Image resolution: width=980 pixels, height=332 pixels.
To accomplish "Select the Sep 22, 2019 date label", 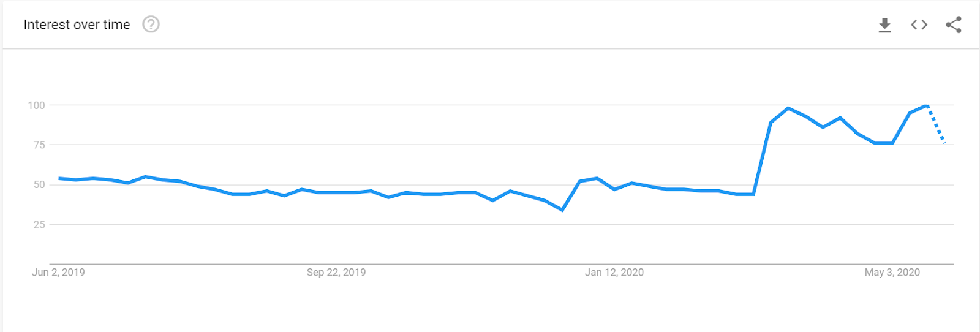I will [336, 273].
